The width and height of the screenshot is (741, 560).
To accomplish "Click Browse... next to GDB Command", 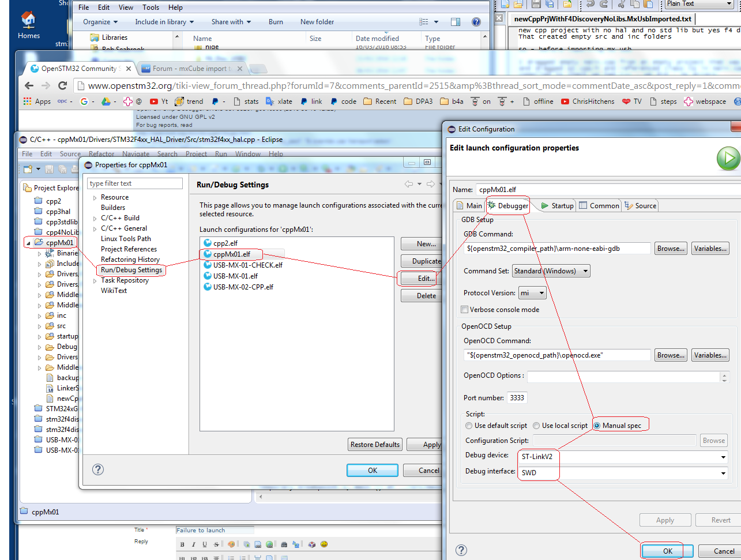I will click(671, 249).
